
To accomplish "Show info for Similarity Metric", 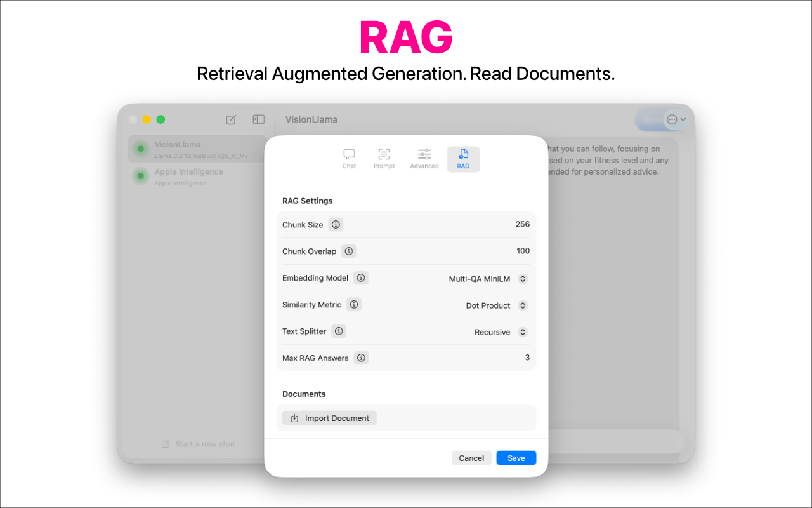I will (x=354, y=304).
